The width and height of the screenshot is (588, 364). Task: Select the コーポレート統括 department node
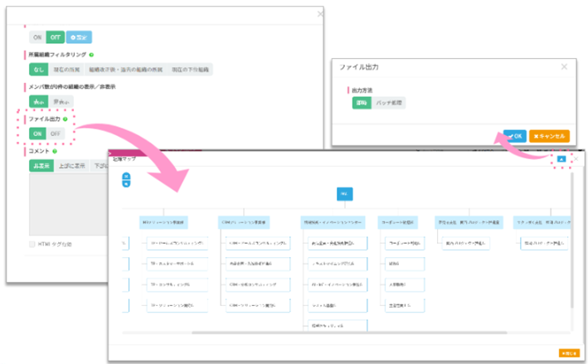[x=397, y=223]
